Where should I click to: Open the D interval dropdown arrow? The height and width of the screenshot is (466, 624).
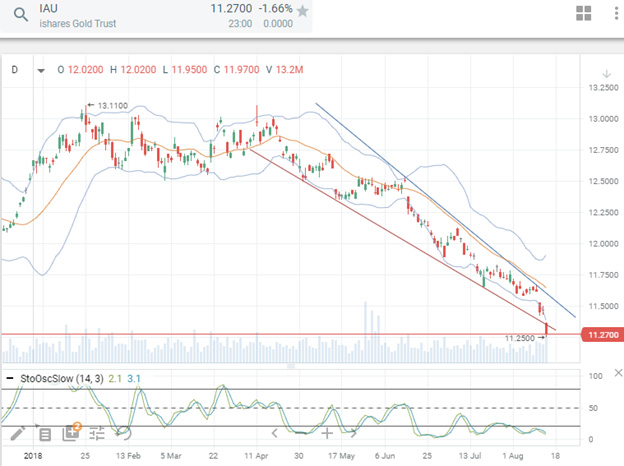pos(41,71)
